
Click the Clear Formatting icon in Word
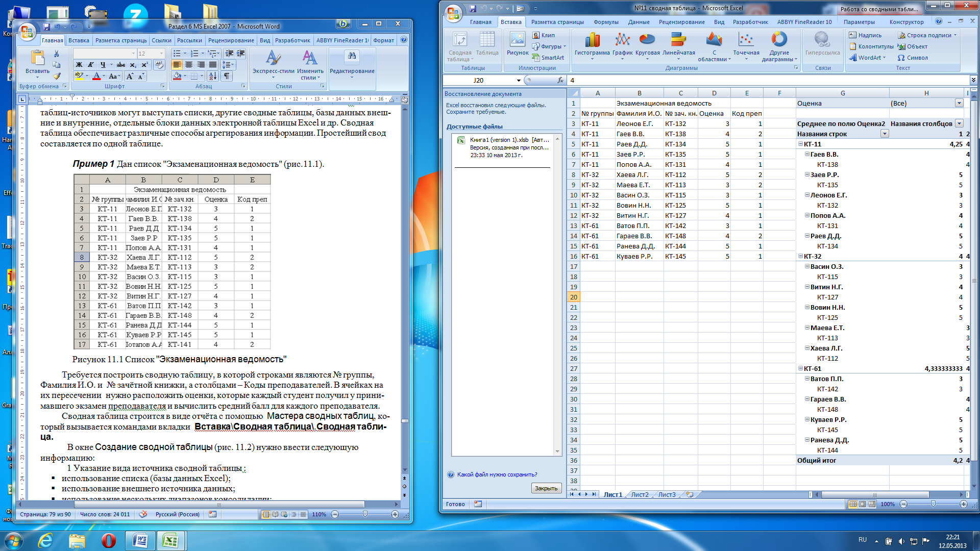[x=159, y=65]
